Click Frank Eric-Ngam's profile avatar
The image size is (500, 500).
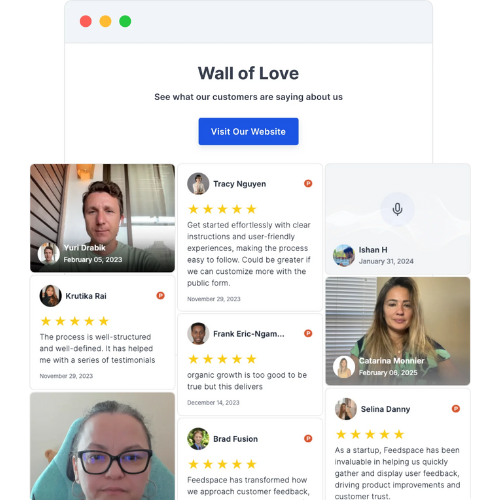tap(198, 334)
